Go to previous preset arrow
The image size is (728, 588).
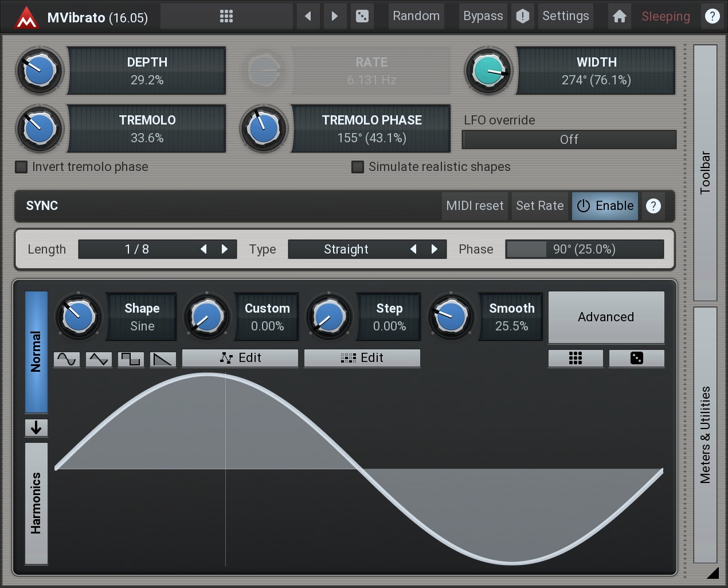[x=308, y=16]
